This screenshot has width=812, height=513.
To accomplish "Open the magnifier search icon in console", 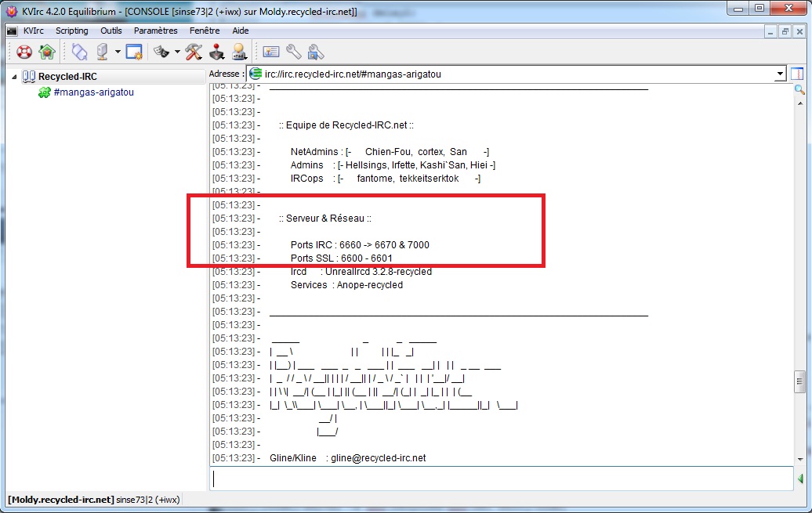I will (799, 90).
